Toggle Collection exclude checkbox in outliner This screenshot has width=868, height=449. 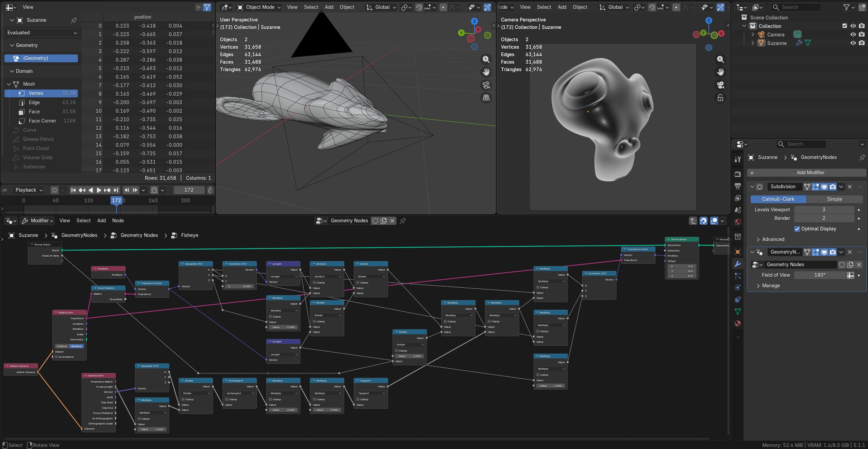pyautogui.click(x=845, y=26)
